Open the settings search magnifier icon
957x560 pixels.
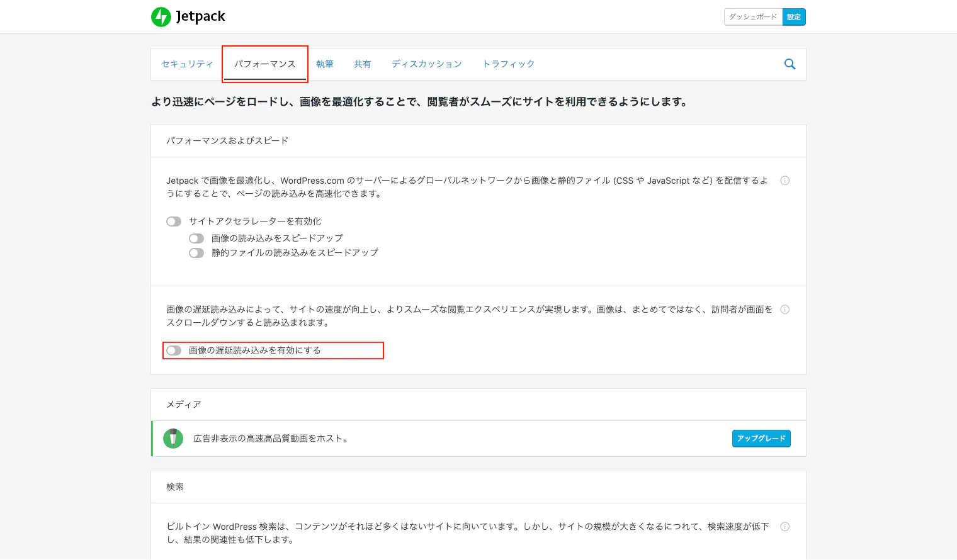tap(790, 64)
